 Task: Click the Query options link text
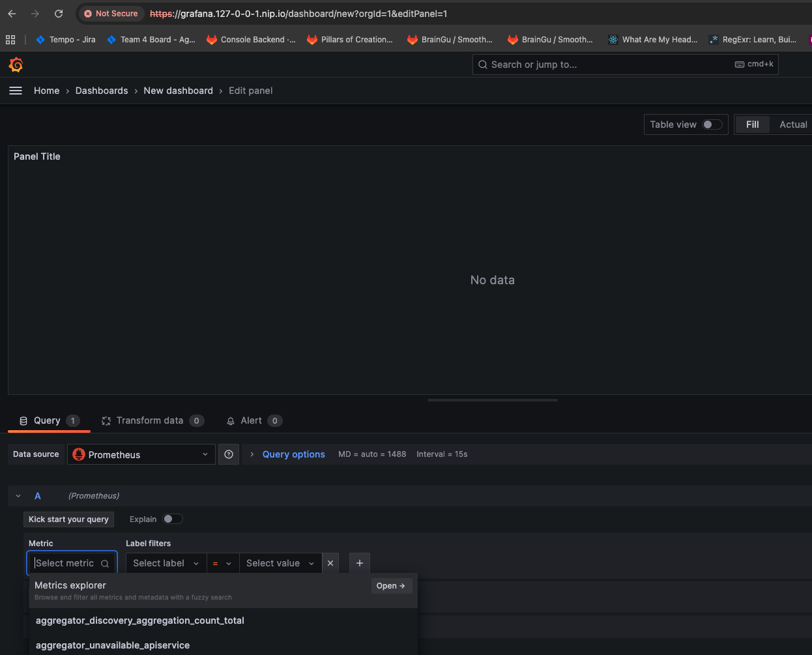pos(294,454)
